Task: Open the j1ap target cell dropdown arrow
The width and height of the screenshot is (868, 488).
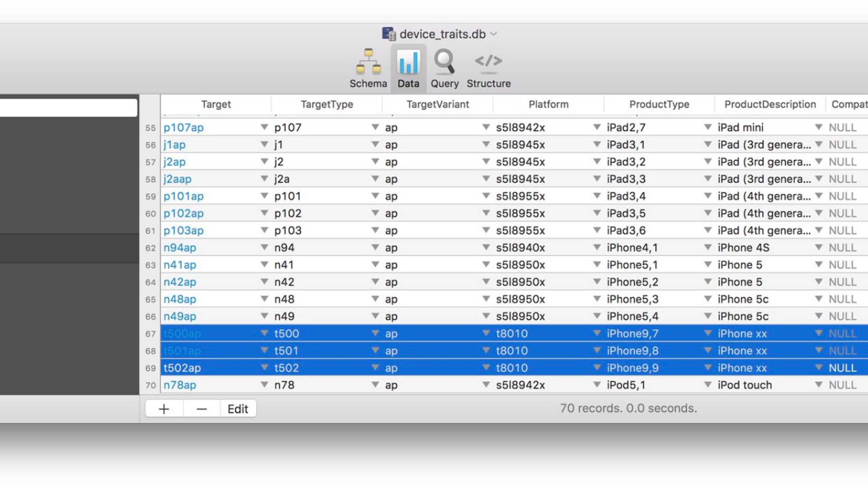Action: click(x=264, y=145)
